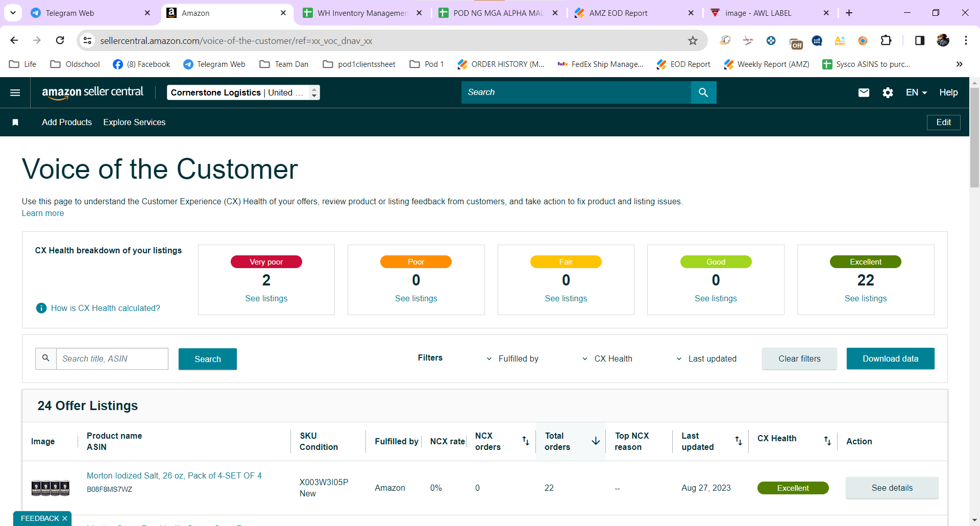
Task: Sort by NCX orders arrows icon
Action: pos(525,441)
